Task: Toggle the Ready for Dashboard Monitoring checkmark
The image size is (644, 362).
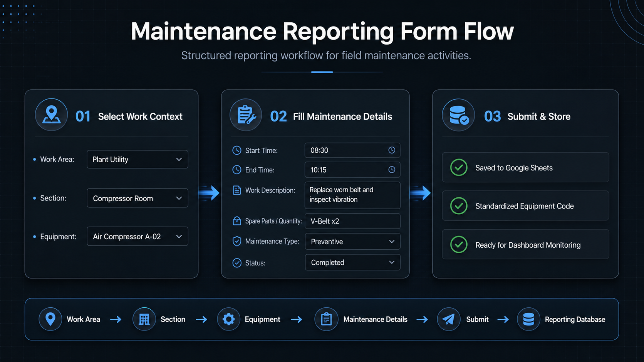Action: pos(459,244)
